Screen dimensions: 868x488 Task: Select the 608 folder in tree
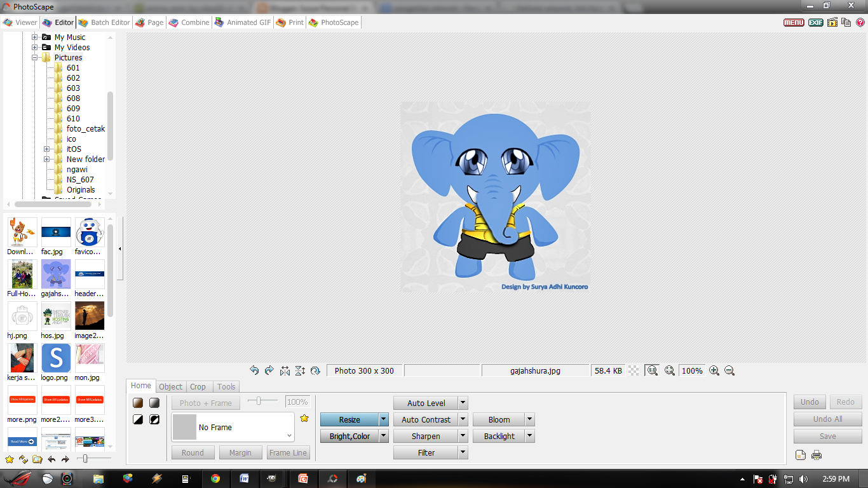coord(73,98)
